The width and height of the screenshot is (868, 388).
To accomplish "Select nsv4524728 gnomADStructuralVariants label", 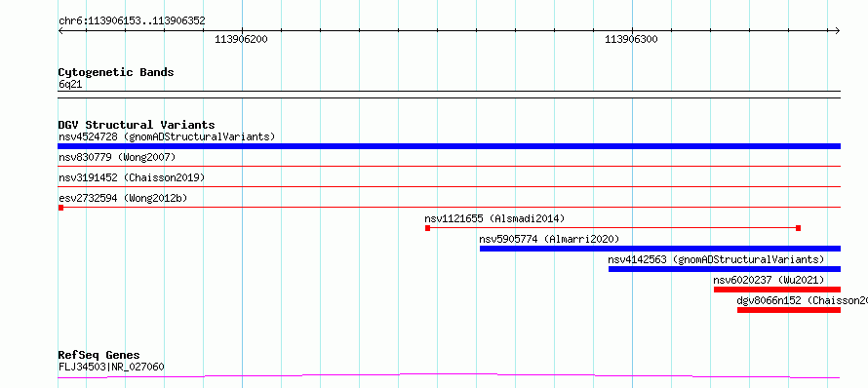I will (167, 136).
